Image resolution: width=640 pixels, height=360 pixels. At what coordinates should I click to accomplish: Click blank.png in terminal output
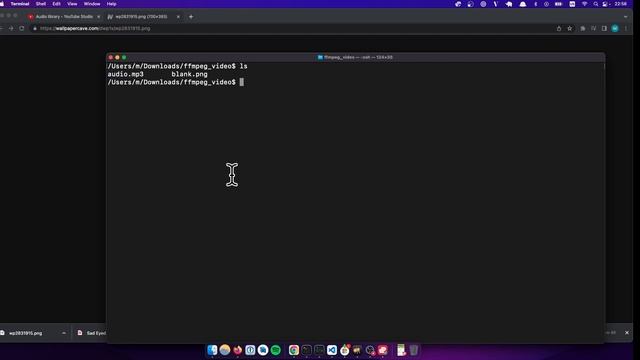189,74
